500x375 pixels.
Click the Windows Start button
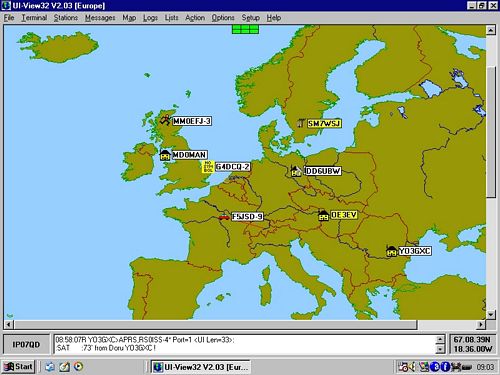(19, 367)
